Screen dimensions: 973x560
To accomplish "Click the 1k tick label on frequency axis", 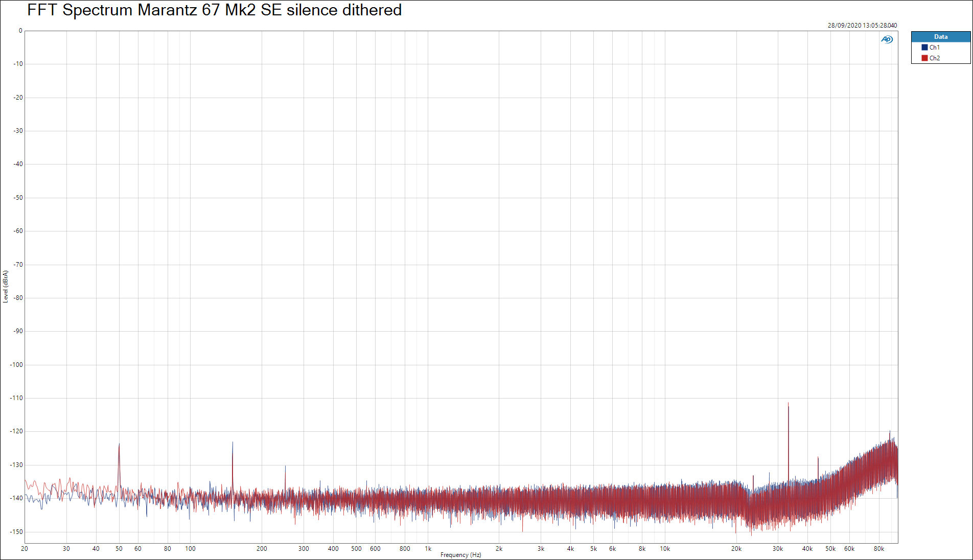I will pos(428,549).
